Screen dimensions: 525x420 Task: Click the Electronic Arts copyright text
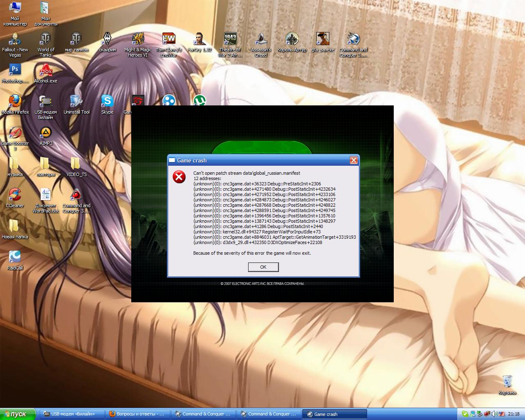click(262, 283)
